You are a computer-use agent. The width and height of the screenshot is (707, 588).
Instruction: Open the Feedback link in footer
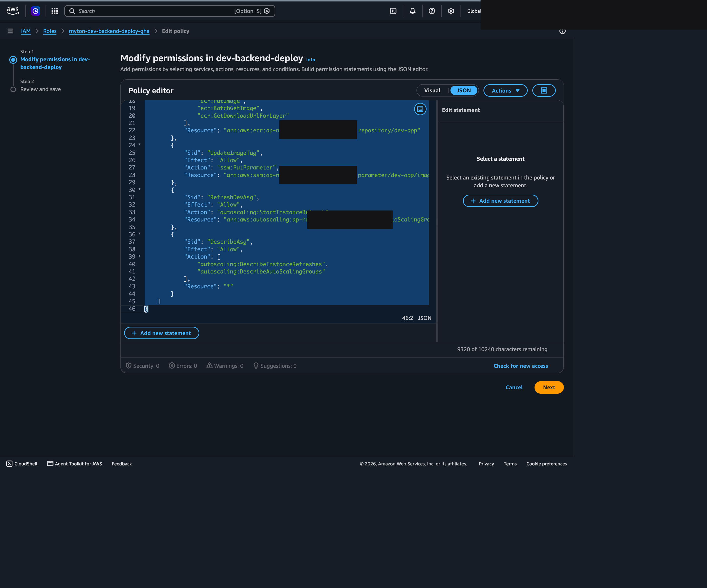pos(122,464)
